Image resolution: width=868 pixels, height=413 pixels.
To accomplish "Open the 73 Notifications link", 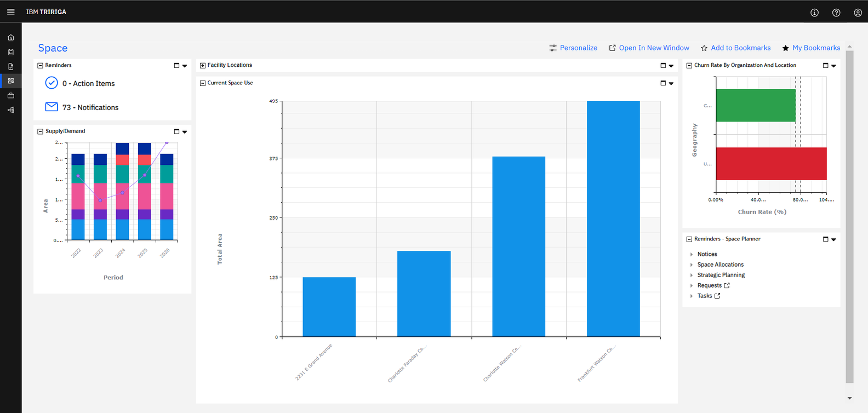I will point(90,107).
